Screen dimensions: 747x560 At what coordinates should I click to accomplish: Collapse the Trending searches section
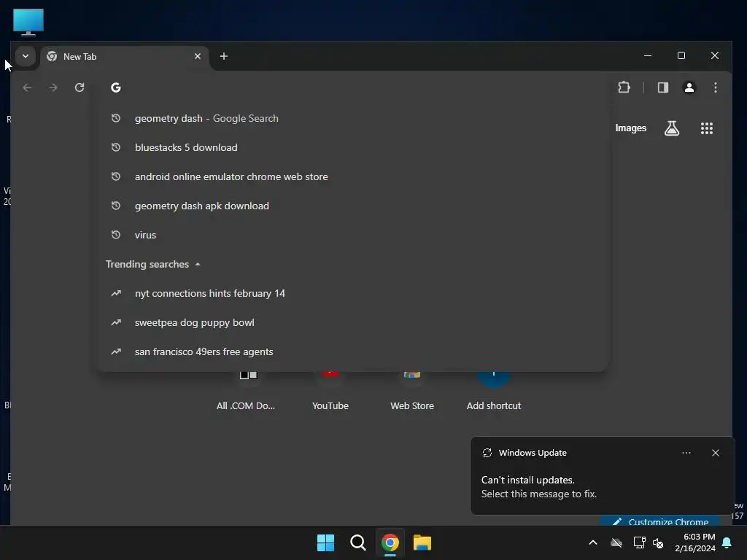pos(198,264)
